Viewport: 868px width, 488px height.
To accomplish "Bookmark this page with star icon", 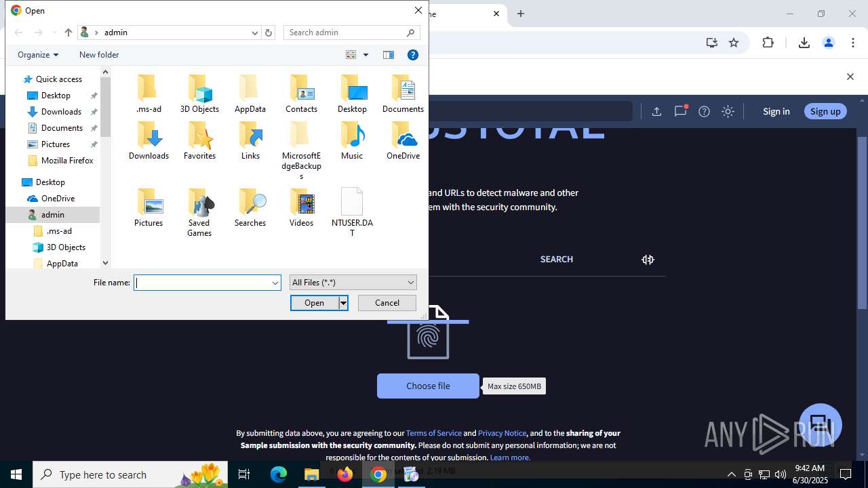I will point(734,43).
